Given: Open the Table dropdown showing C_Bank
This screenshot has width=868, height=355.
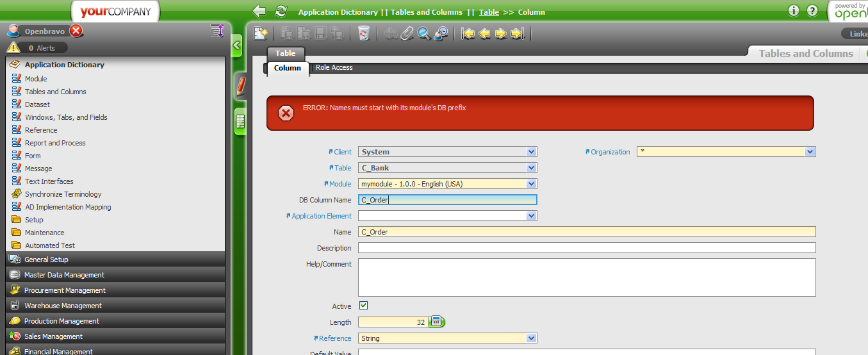Looking at the screenshot, I should 531,168.
